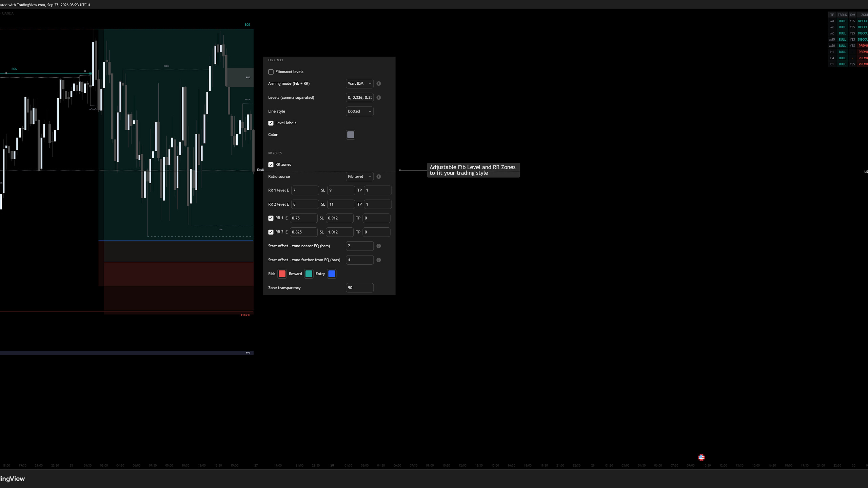Open the Reward green color swatch

tap(309, 274)
